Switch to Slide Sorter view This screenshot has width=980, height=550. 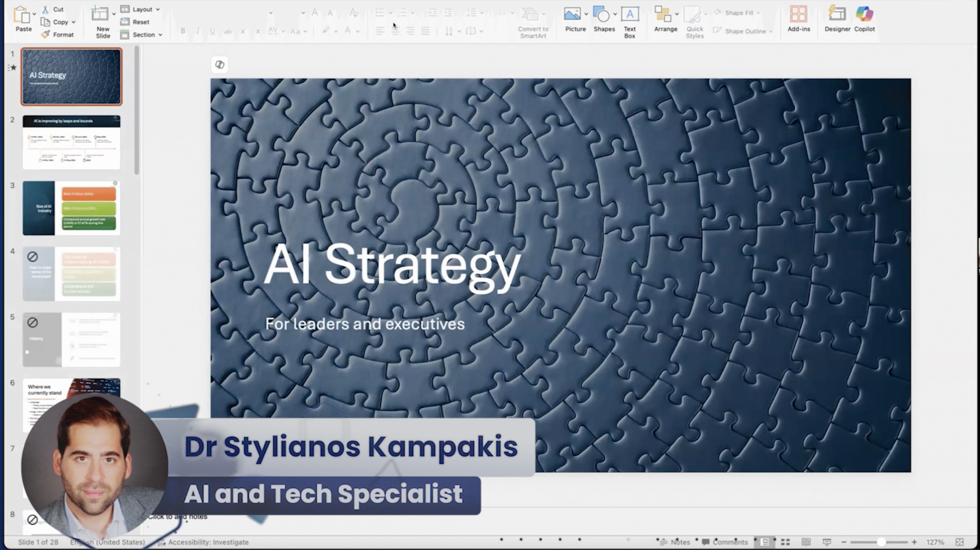tap(786, 542)
